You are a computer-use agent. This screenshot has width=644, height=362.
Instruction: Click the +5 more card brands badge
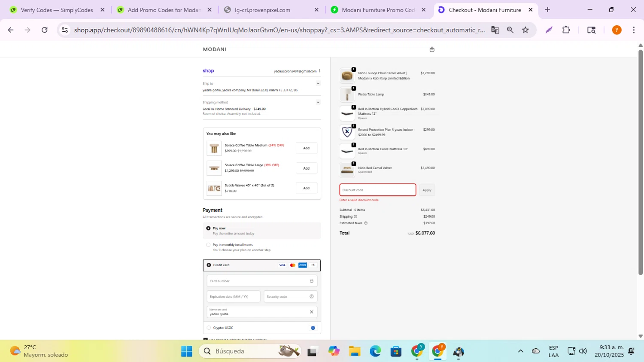(x=313, y=265)
